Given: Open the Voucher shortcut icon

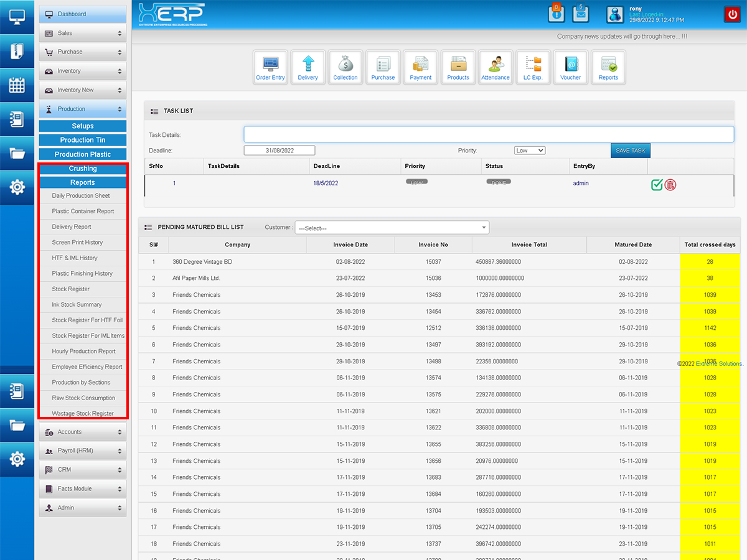Looking at the screenshot, I should [x=571, y=67].
